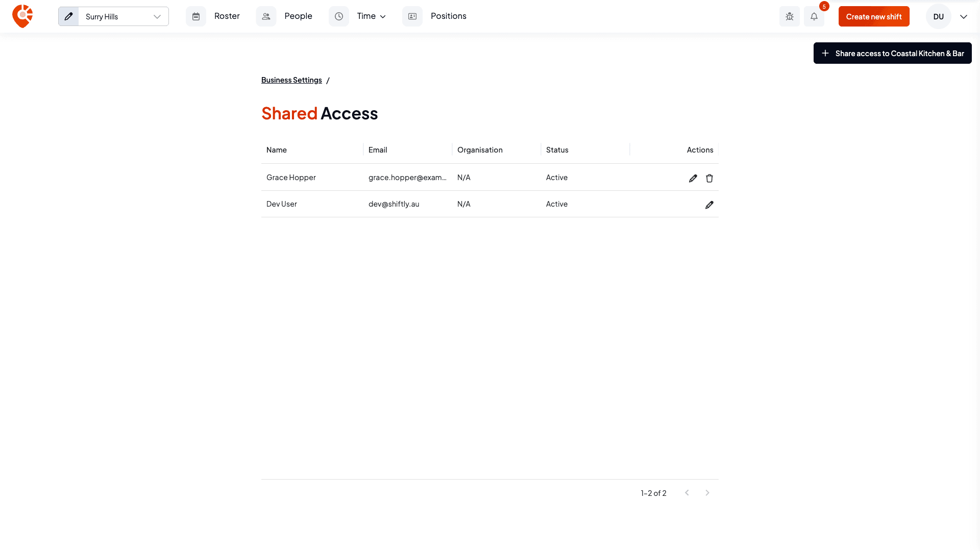Click the DU user avatar

point(939,16)
